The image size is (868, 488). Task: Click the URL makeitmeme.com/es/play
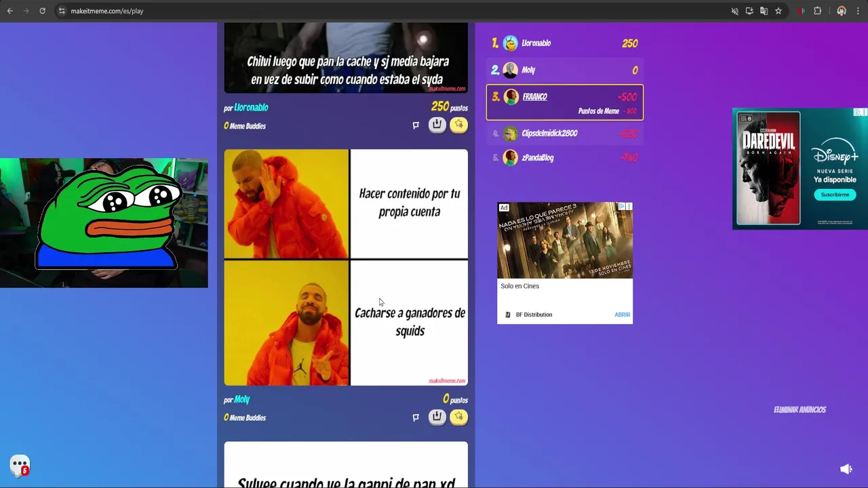click(107, 11)
